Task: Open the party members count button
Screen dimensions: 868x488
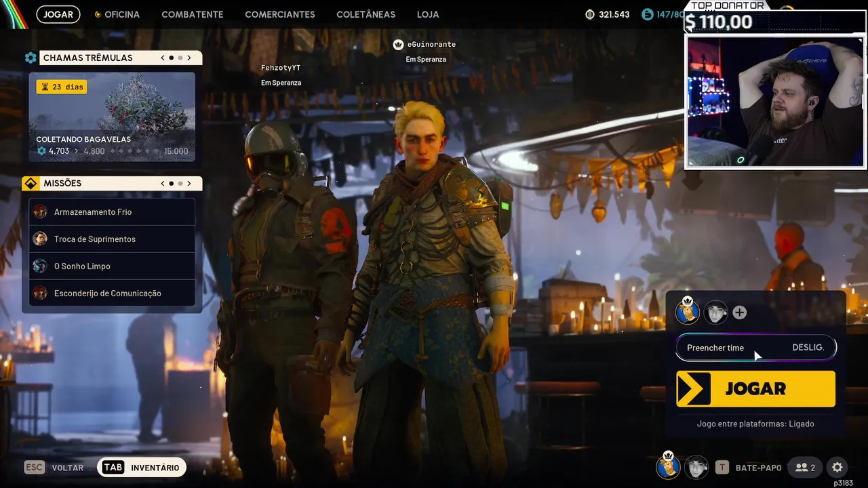Action: point(805,467)
